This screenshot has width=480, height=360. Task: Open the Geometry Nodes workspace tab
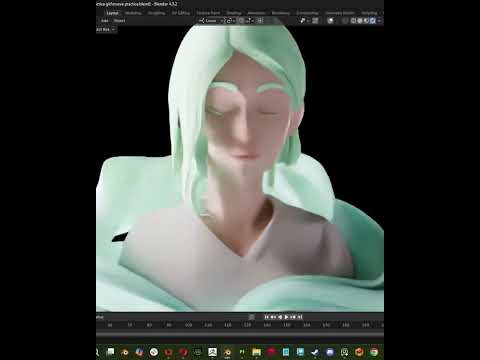tap(340, 13)
